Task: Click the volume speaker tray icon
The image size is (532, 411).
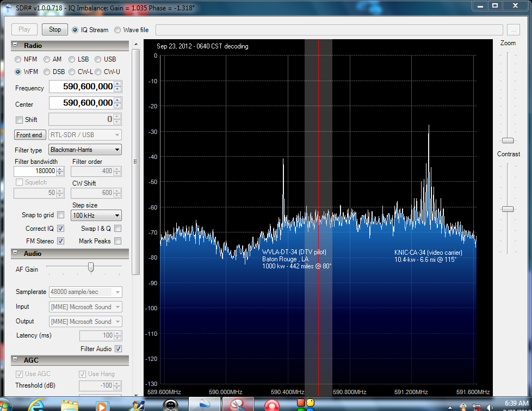Action: (x=490, y=407)
